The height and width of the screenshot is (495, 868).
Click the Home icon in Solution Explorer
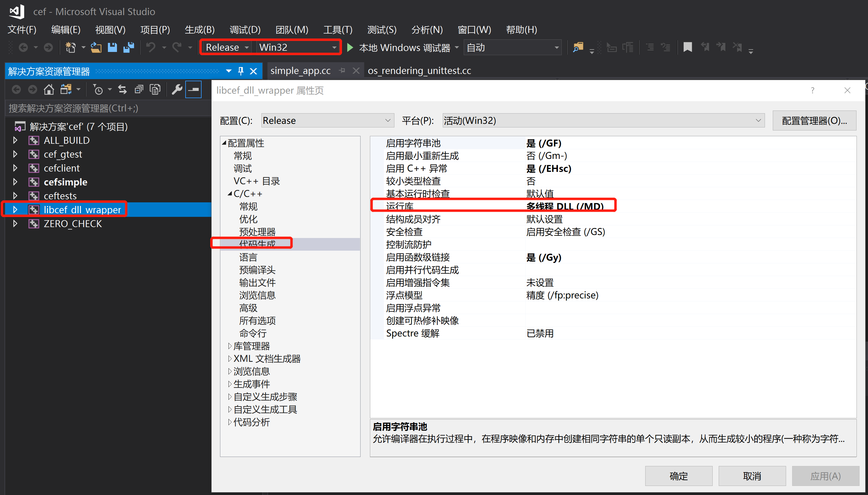click(x=49, y=89)
